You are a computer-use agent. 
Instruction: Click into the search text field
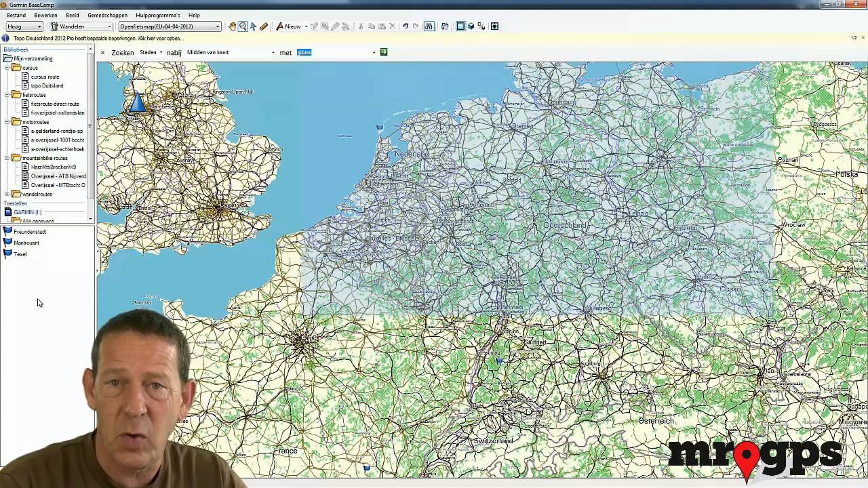pos(333,52)
